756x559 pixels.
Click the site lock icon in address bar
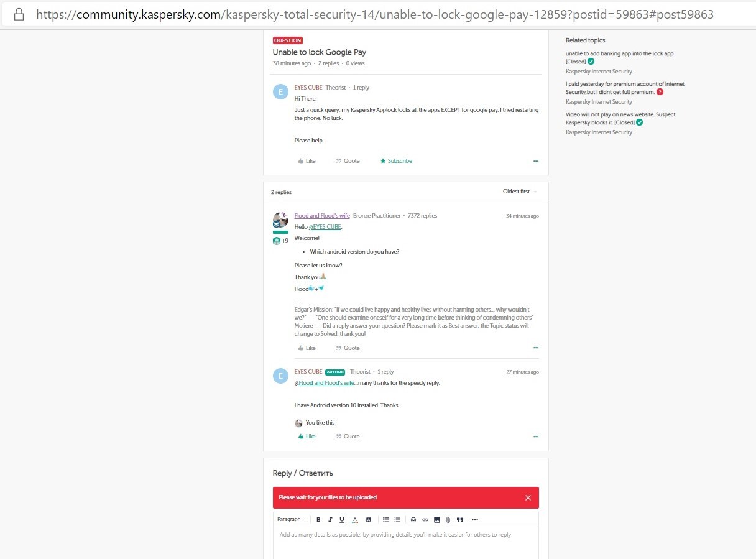pos(19,14)
